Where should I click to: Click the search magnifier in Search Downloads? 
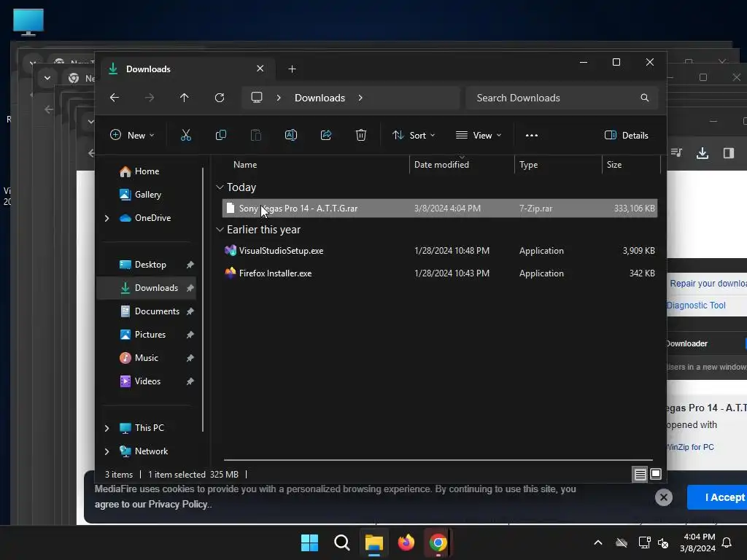click(645, 98)
